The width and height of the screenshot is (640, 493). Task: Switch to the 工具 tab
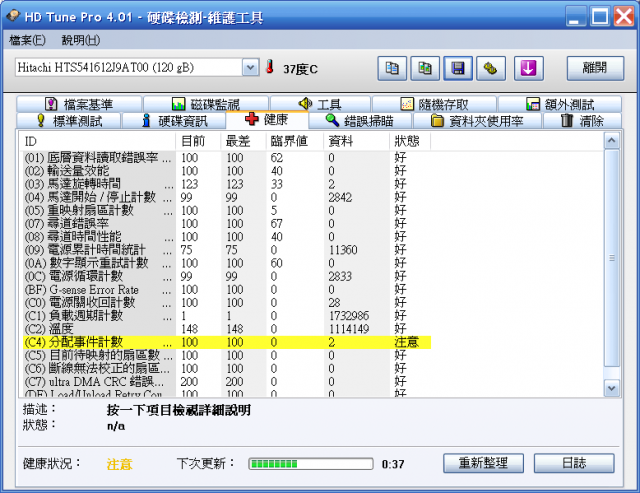tap(320, 104)
